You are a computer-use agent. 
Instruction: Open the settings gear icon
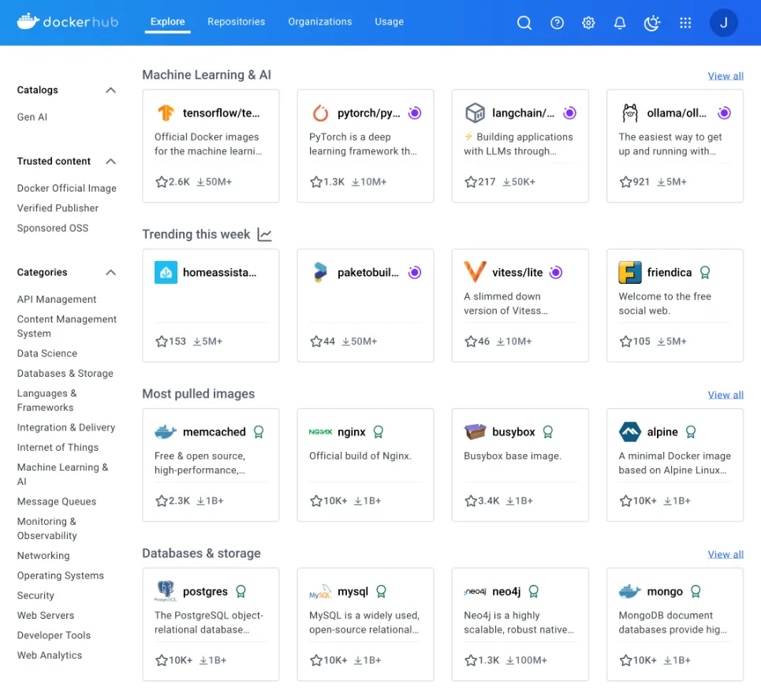pos(588,23)
